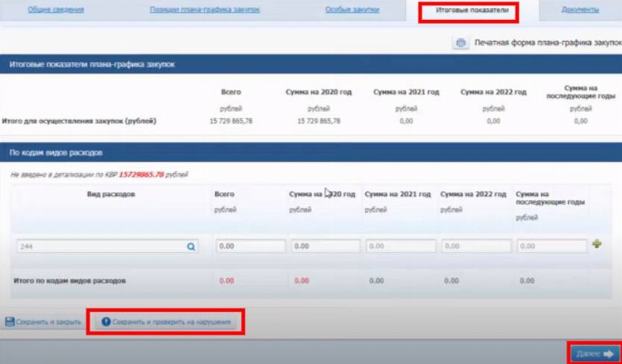Click the printer icon for print form
Viewport: 622px width, 364px height.
(x=461, y=43)
